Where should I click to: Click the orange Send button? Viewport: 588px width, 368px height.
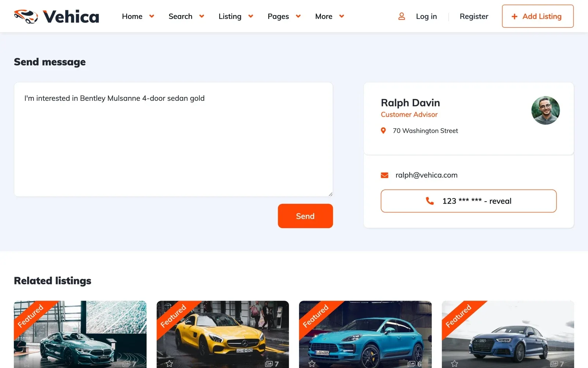pyautogui.click(x=305, y=216)
